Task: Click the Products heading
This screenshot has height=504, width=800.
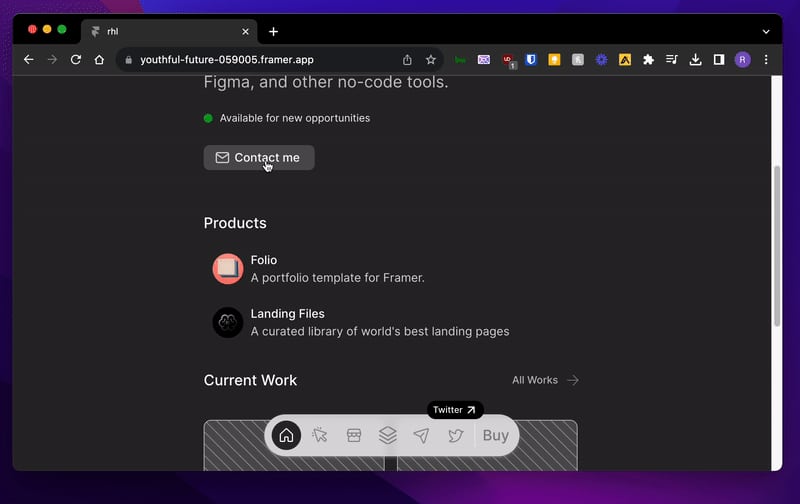Action: pos(235,223)
